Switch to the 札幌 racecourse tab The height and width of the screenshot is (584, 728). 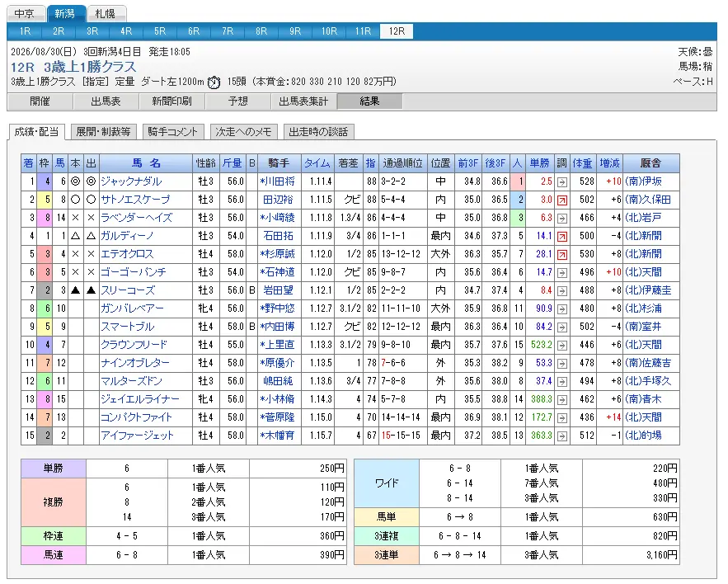click(106, 13)
